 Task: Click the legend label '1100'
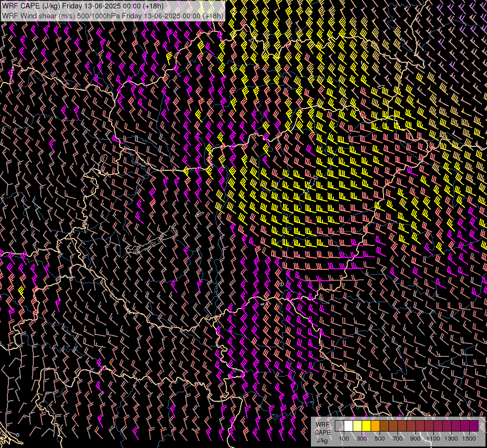[433, 439]
